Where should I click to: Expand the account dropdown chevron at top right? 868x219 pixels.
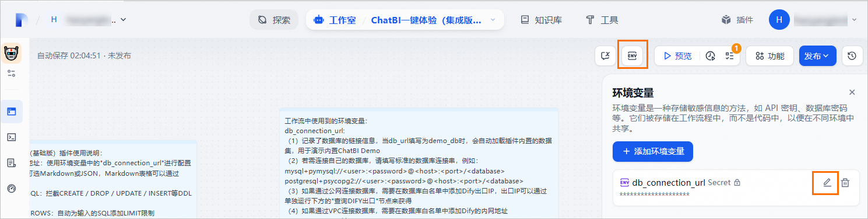tap(855, 20)
